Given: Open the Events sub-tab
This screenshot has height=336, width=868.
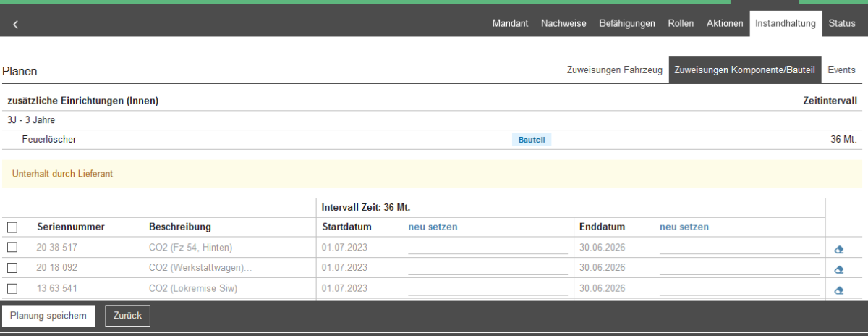Looking at the screenshot, I should click(x=842, y=70).
